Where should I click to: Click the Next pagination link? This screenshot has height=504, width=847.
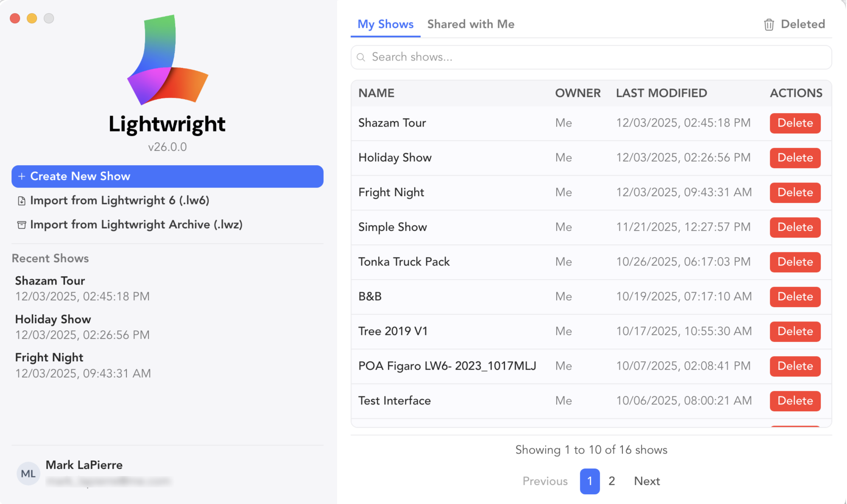coord(646,481)
